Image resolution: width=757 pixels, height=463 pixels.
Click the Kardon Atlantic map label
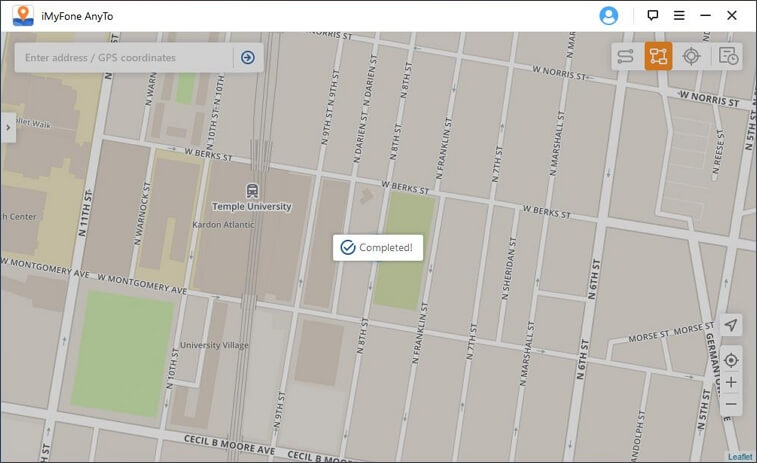(x=223, y=224)
